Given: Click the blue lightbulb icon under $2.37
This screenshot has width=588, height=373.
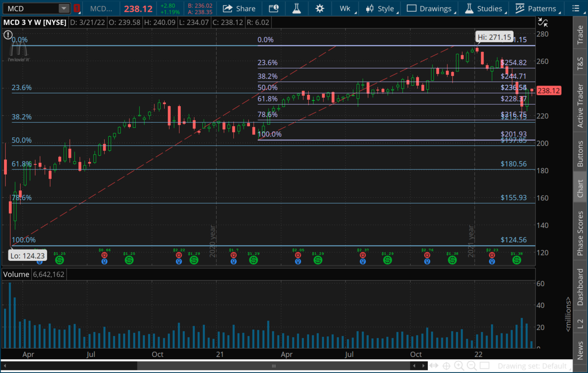Looking at the screenshot, I should tap(363, 262).
